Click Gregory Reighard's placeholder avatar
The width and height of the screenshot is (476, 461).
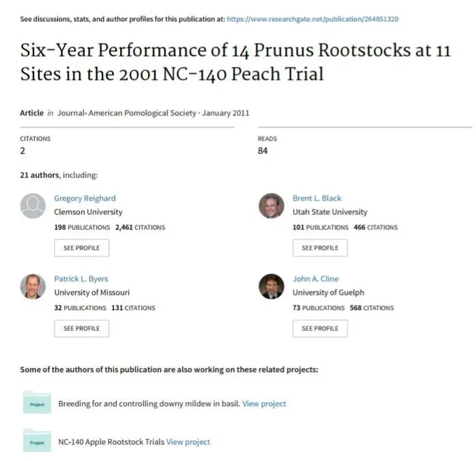pos(33,206)
